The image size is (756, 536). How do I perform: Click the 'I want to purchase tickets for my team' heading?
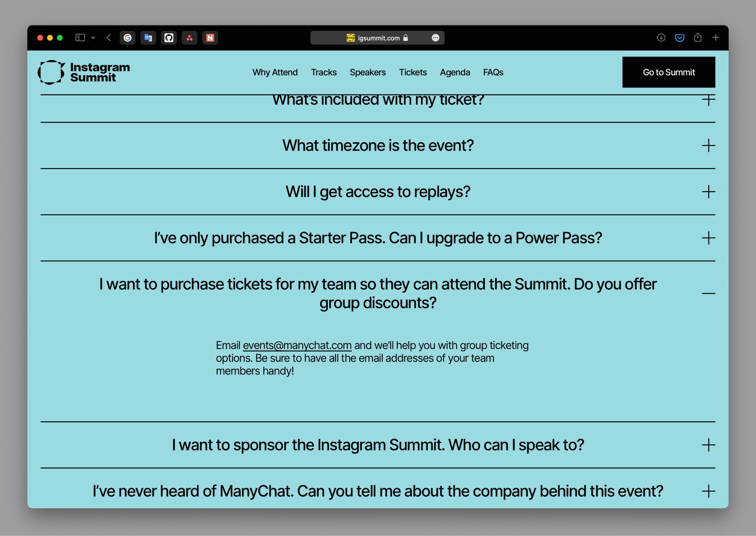tap(378, 293)
